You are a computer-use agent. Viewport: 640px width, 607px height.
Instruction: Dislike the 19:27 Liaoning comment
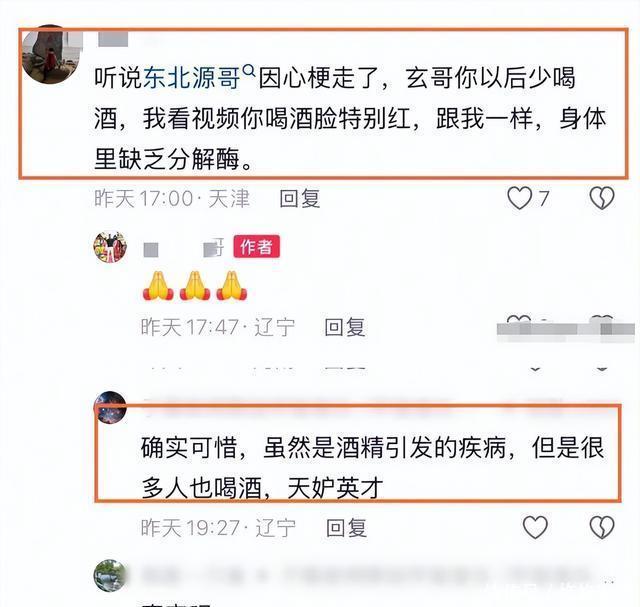tap(602, 527)
